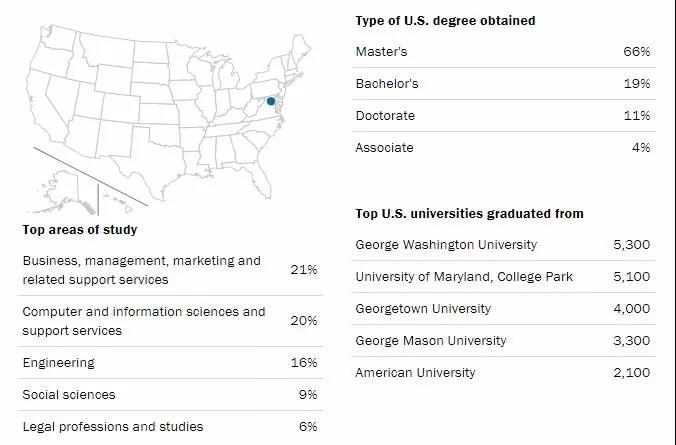Click the 66% value for Master's

637,51
